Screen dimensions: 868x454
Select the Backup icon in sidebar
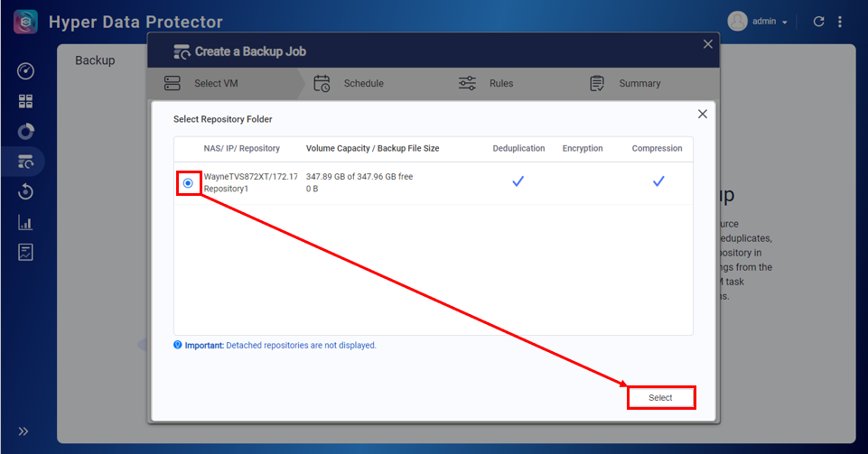(25, 162)
